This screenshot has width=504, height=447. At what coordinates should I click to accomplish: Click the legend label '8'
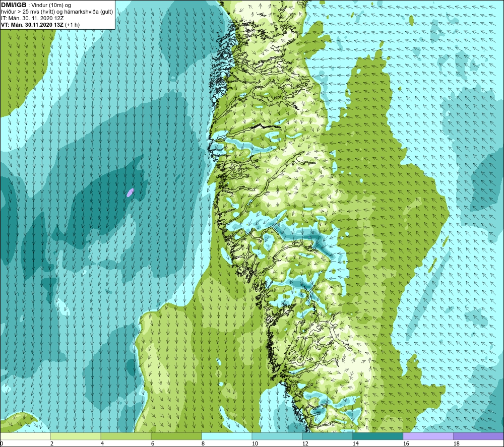203,444
